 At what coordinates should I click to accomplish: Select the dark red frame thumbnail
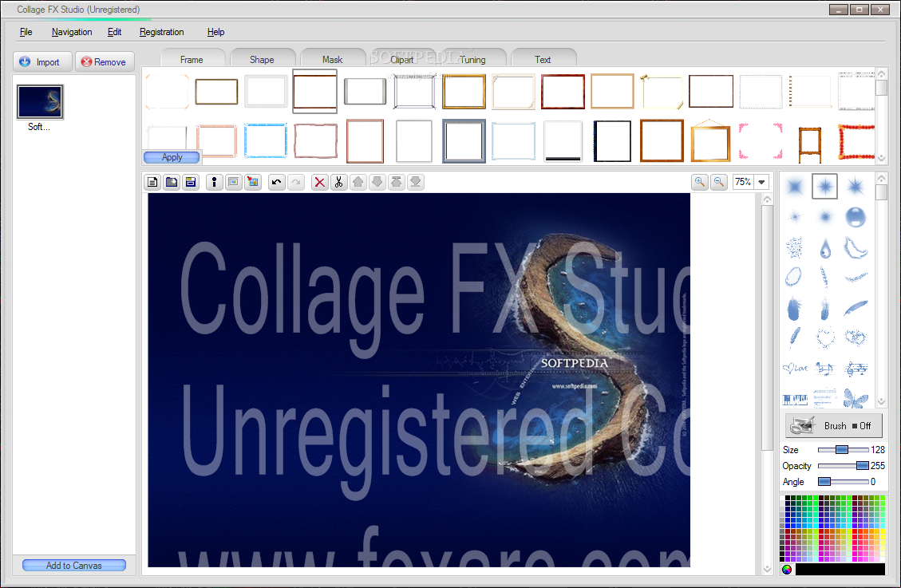click(563, 91)
